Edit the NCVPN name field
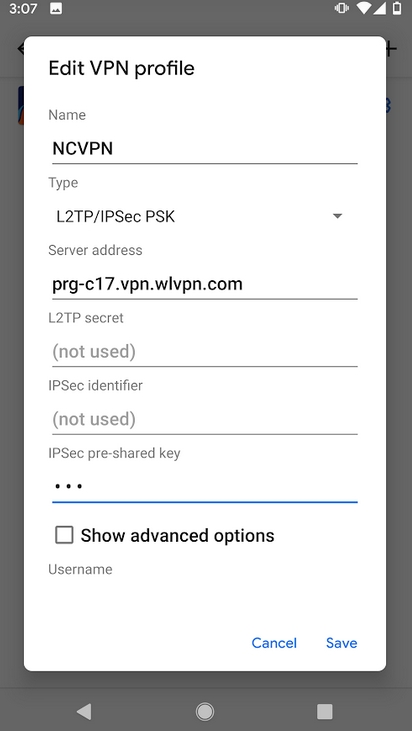 click(x=205, y=149)
